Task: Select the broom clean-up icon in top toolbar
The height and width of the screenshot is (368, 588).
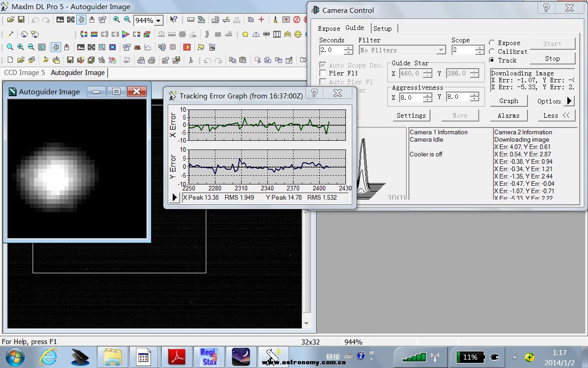Action: pyautogui.click(x=276, y=20)
